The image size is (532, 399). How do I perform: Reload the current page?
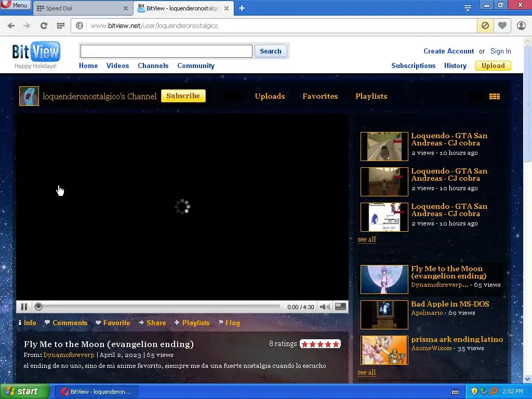[44, 26]
